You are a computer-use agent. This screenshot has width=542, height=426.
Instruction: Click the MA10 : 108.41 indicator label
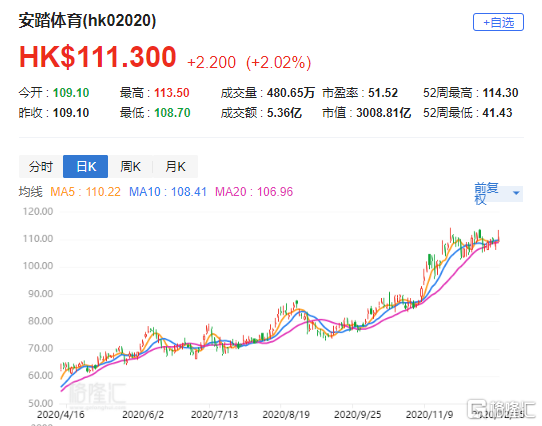click(x=168, y=192)
